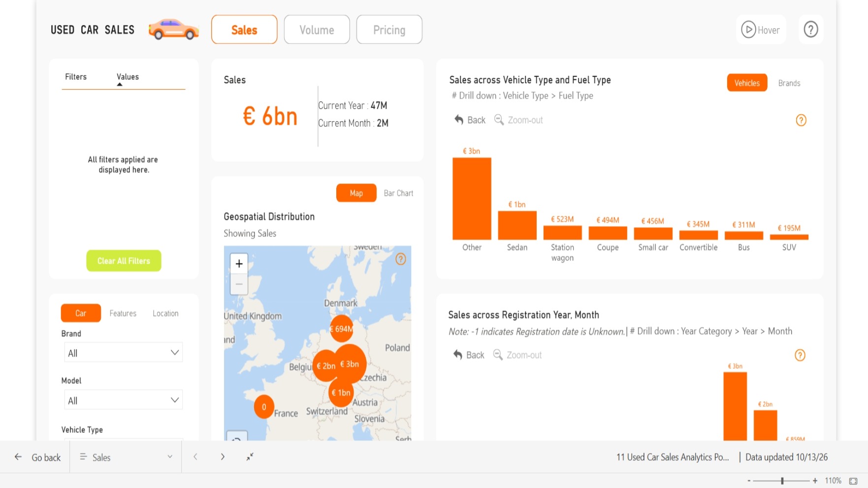The width and height of the screenshot is (868, 488).
Task: Click the Clear All Filters button
Action: coord(124,261)
